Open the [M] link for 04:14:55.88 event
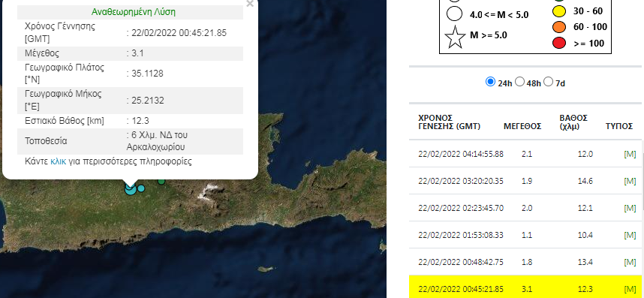The width and height of the screenshot is (644, 298). pos(630,154)
